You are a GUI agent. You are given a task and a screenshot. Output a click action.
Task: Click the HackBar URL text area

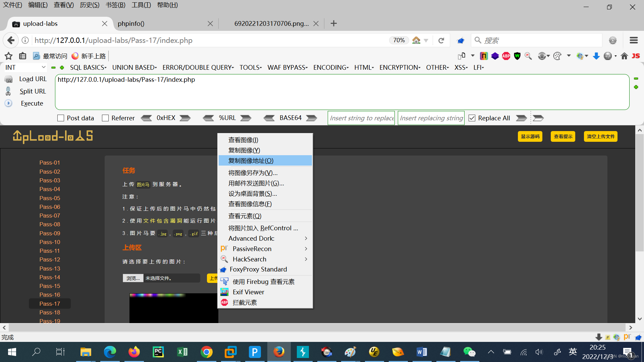pos(342,92)
